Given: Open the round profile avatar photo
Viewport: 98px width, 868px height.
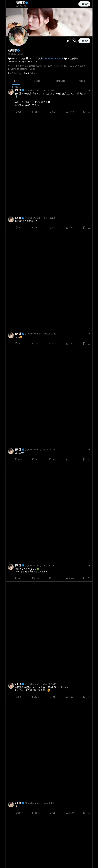Looking at the screenshot, I should [x=18, y=36].
